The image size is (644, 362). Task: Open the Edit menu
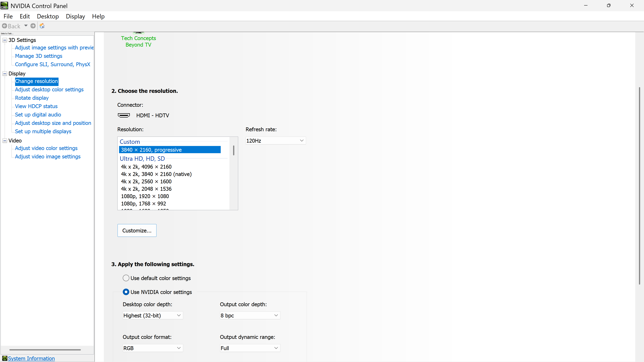point(25,16)
